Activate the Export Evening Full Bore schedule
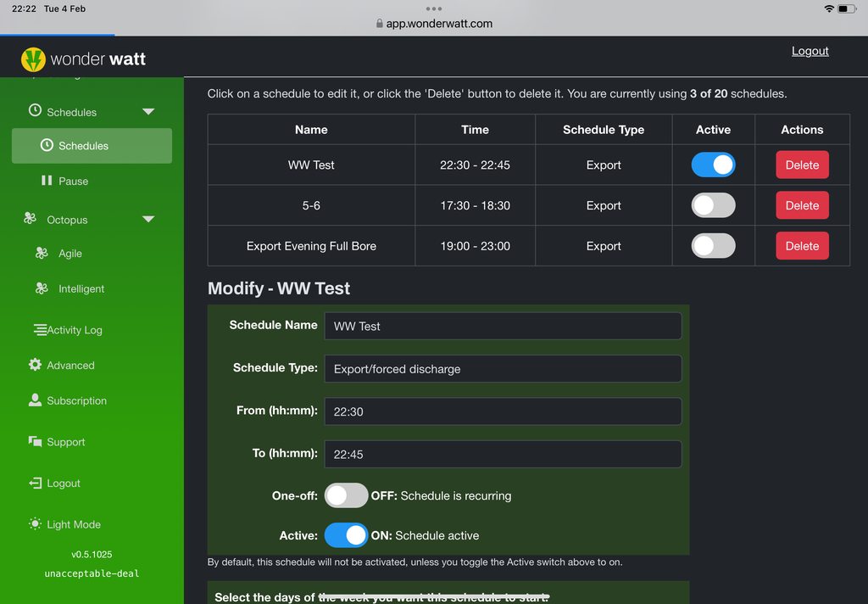Image resolution: width=868 pixels, height=604 pixels. coord(713,246)
